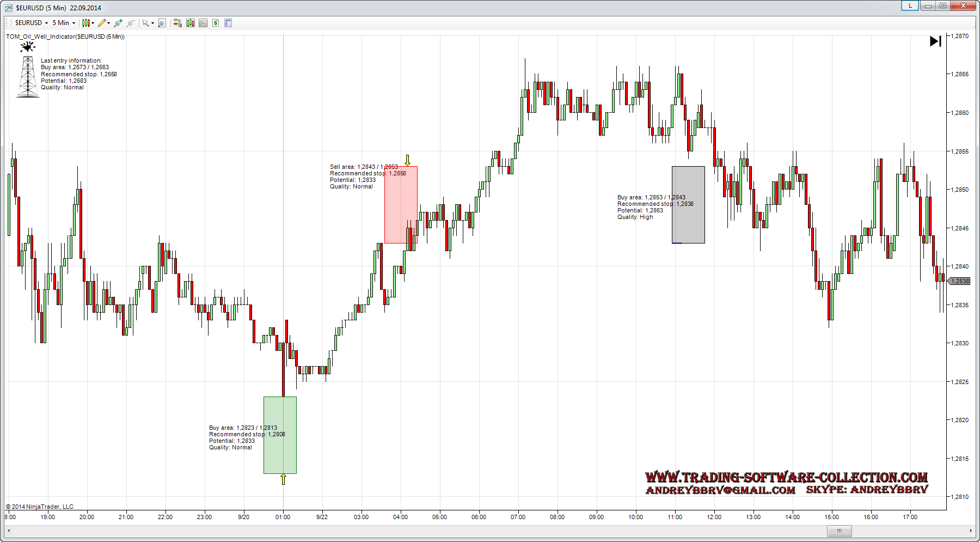Open the chart Properties icon
The width and height of the screenshot is (980, 542).
[x=228, y=23]
